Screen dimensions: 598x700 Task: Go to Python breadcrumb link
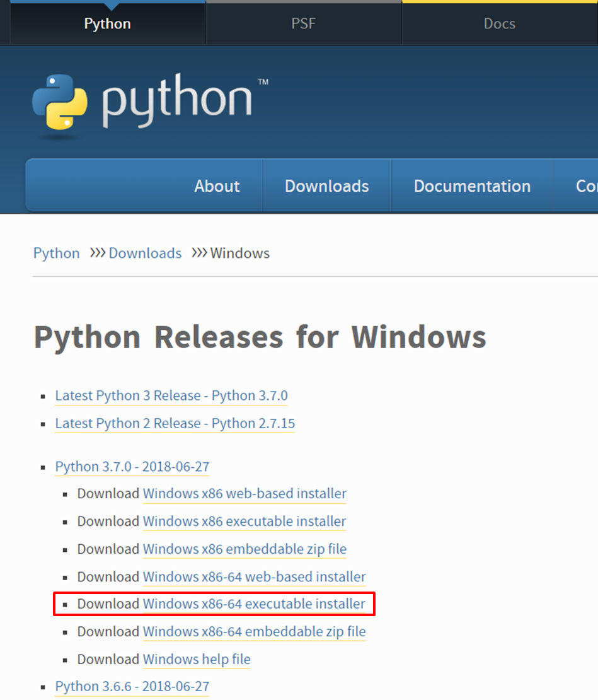56,254
